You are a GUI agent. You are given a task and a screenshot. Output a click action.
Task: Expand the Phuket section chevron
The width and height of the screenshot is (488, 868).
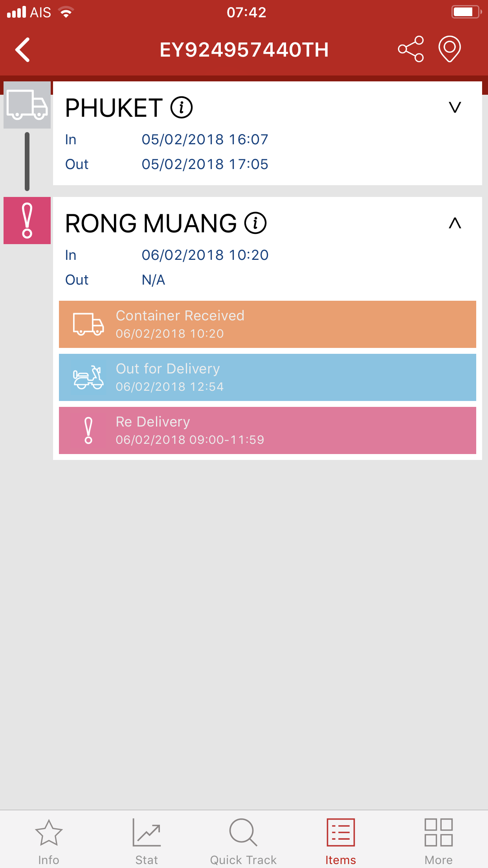click(455, 107)
